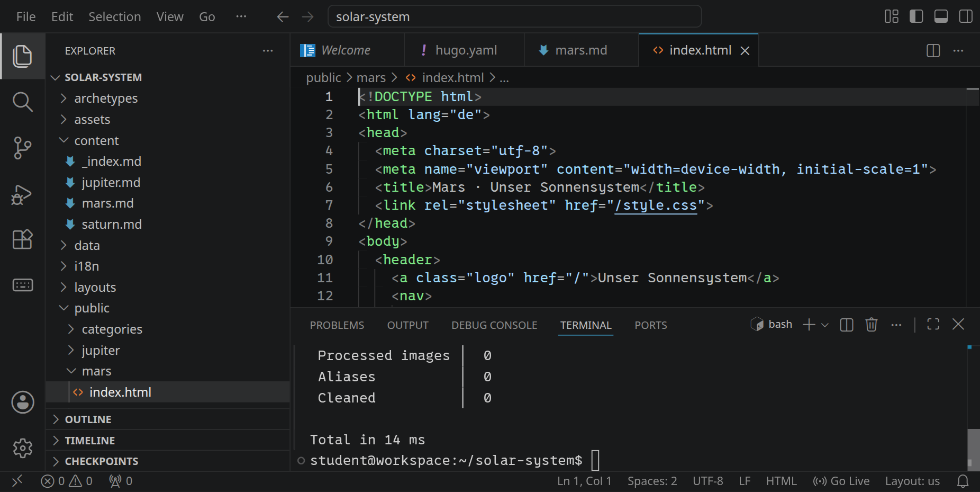Expand the TIMELINE section

tap(167, 441)
